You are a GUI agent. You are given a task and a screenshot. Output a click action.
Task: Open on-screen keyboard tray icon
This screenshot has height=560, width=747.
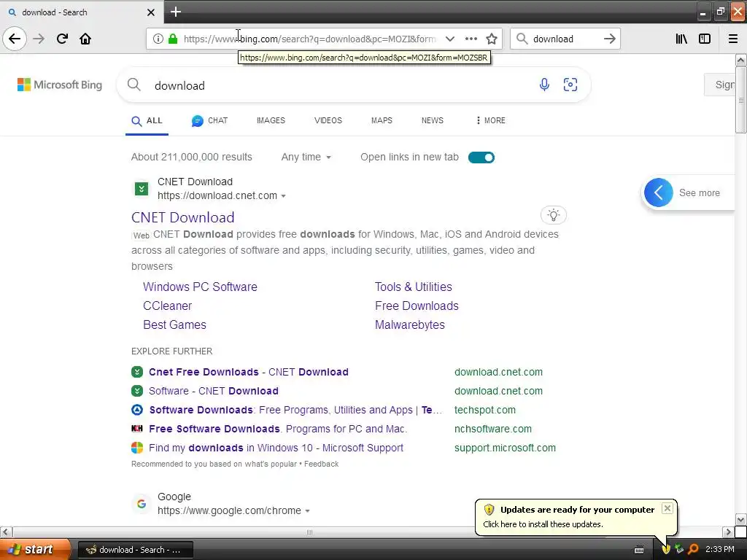(x=639, y=550)
